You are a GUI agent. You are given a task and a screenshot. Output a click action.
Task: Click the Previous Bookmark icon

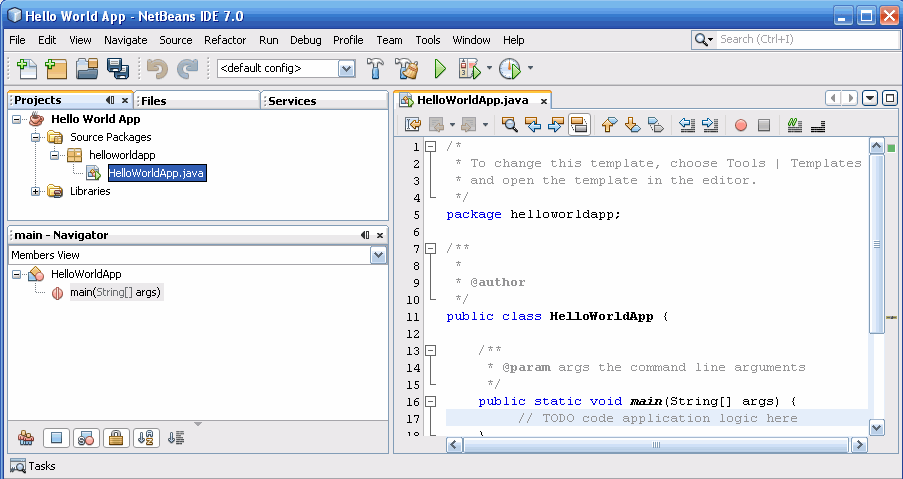[609, 124]
